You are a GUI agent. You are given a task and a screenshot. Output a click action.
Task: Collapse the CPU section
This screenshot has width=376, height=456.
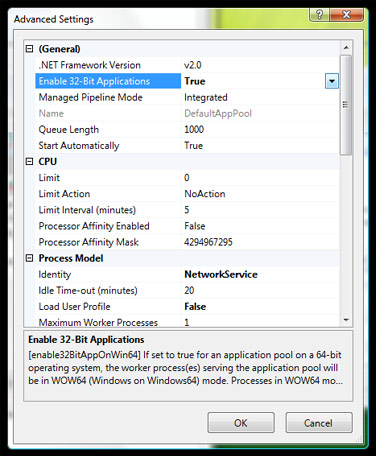(x=29, y=162)
